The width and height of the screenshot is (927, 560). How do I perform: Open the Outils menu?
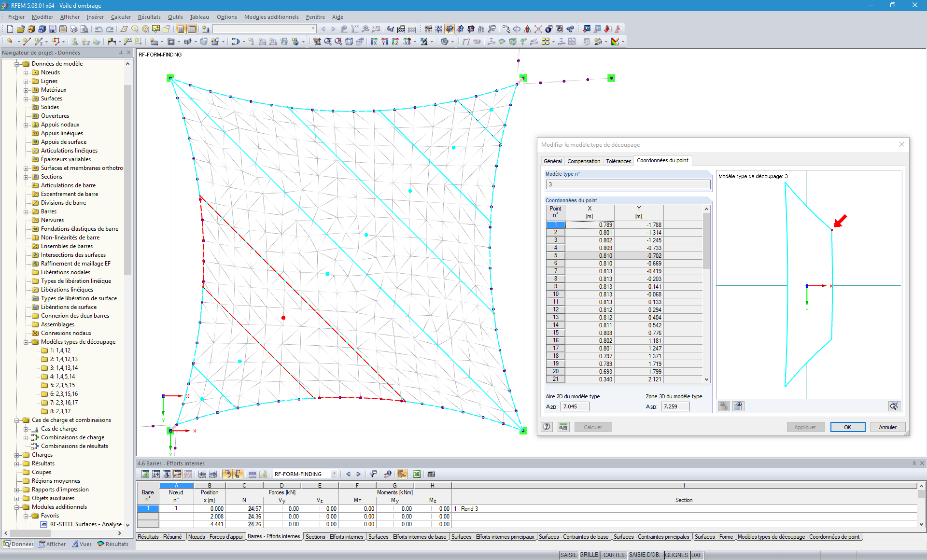(175, 17)
